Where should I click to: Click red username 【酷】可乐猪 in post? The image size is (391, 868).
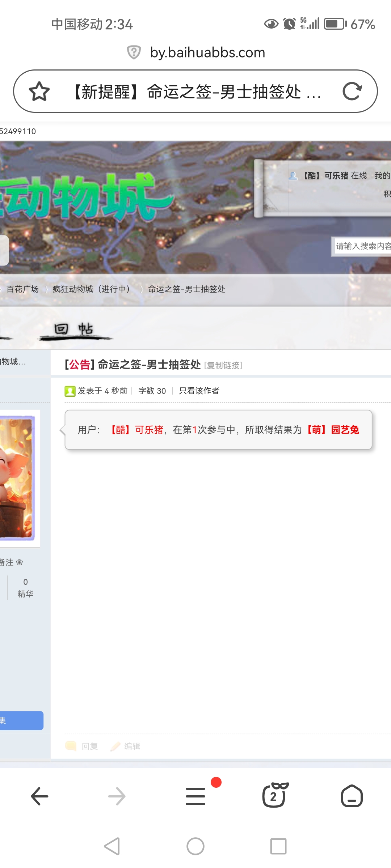(136, 430)
